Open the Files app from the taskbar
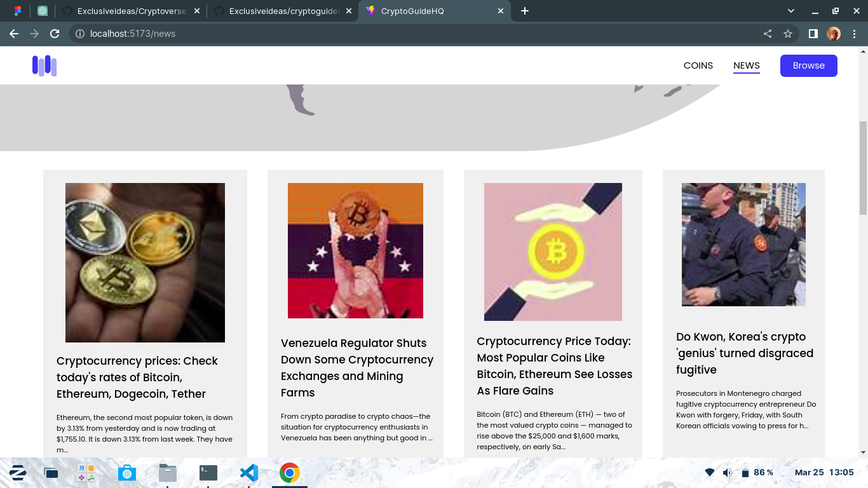868x488 pixels. tap(167, 473)
